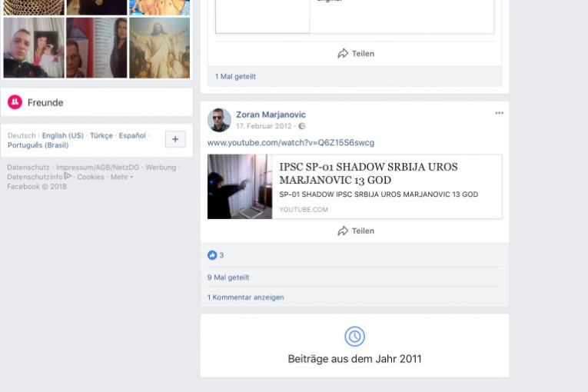Switch language to English (US)
The width and height of the screenshot is (588, 392).
click(x=63, y=135)
